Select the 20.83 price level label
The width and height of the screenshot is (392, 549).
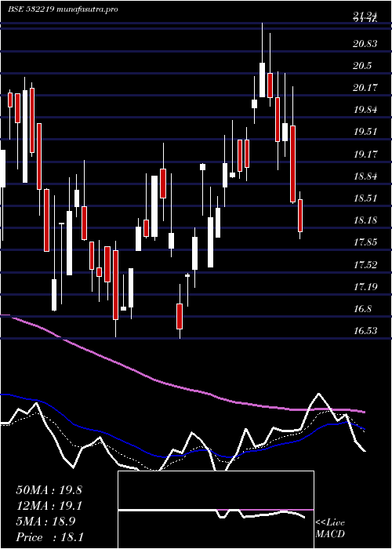coord(365,44)
